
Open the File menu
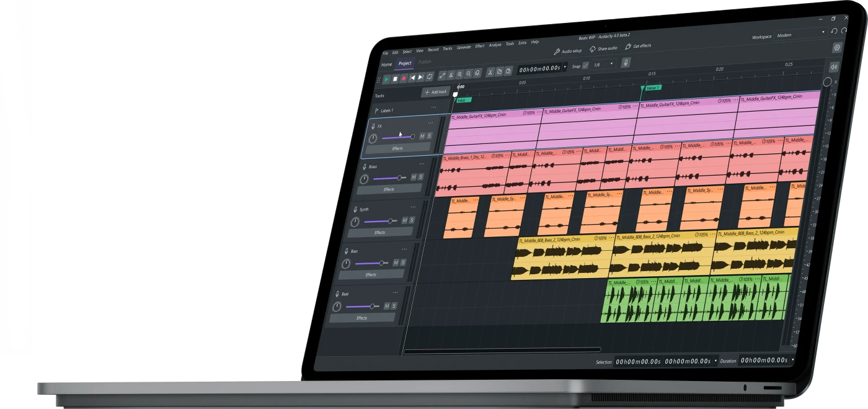point(385,53)
